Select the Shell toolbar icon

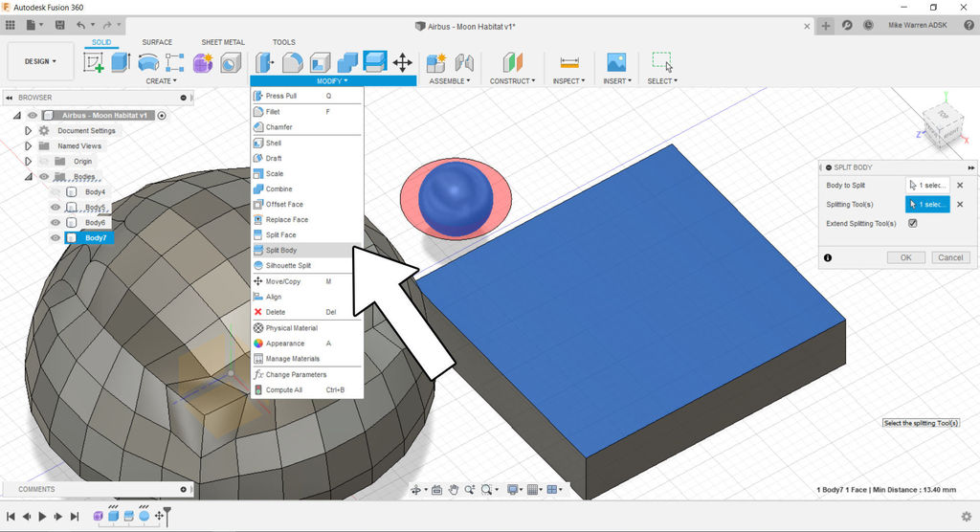coord(320,62)
